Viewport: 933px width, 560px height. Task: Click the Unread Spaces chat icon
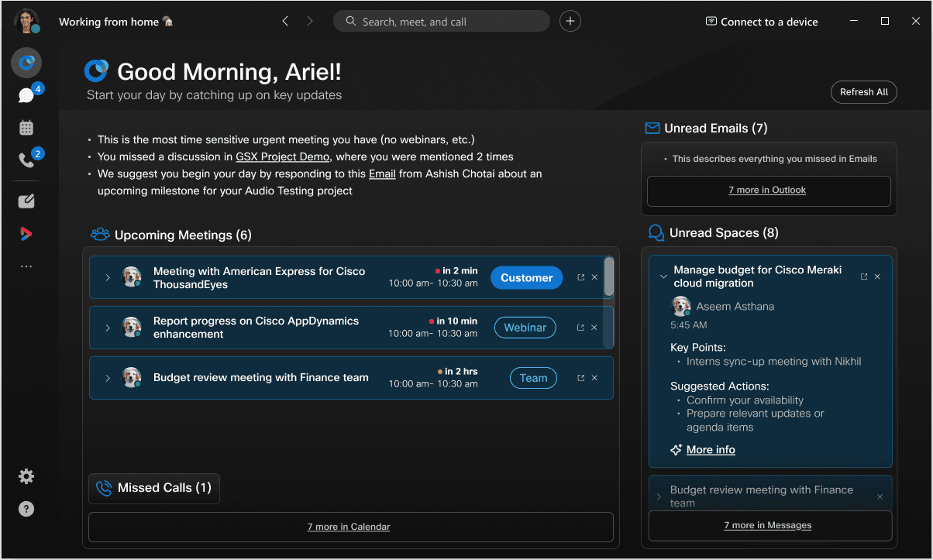(x=656, y=233)
